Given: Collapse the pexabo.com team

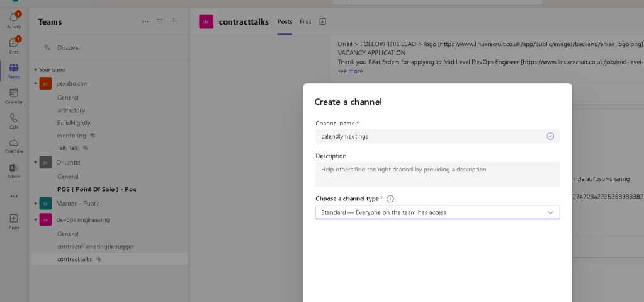Looking at the screenshot, I should point(35,83).
